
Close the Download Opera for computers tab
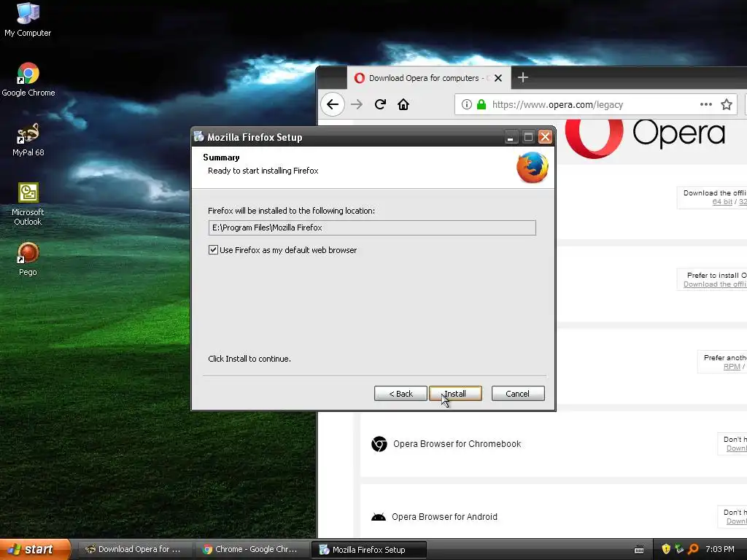pyautogui.click(x=498, y=78)
